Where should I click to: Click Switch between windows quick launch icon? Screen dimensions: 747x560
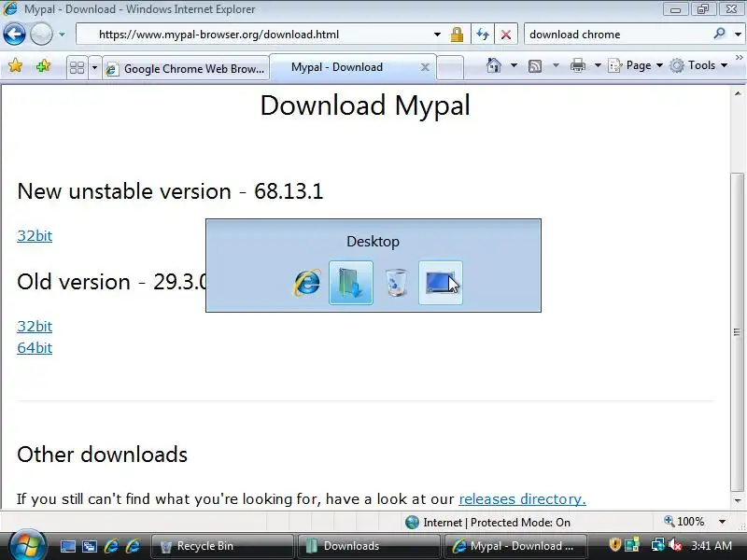90,546
